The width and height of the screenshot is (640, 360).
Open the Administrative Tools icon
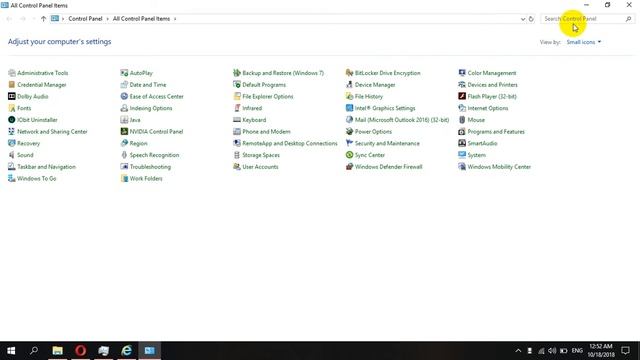coord(12,73)
